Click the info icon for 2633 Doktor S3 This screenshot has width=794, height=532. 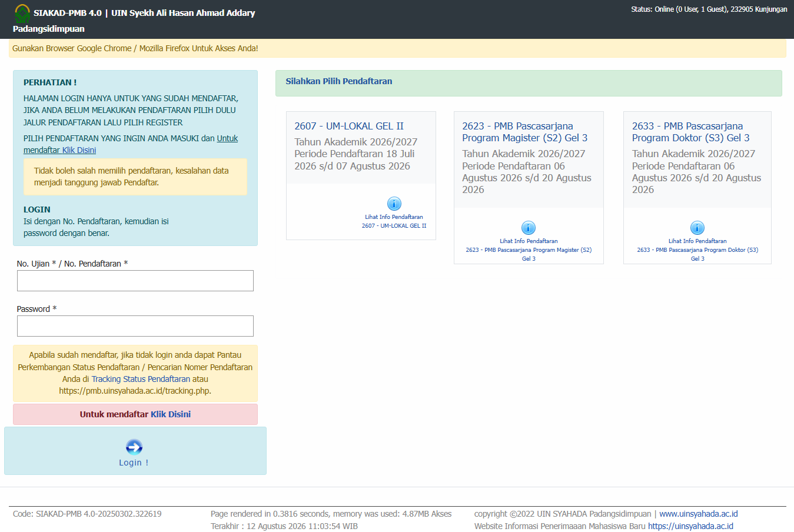[x=697, y=228]
